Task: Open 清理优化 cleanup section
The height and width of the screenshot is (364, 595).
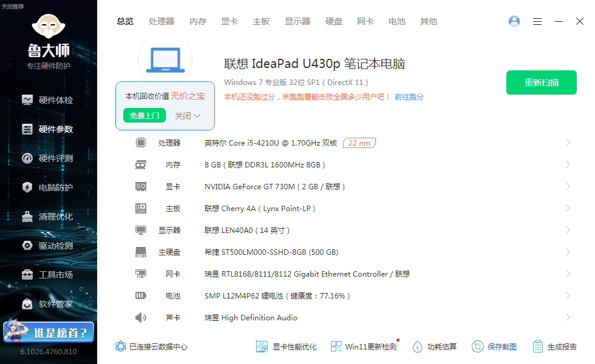Action: click(x=47, y=217)
